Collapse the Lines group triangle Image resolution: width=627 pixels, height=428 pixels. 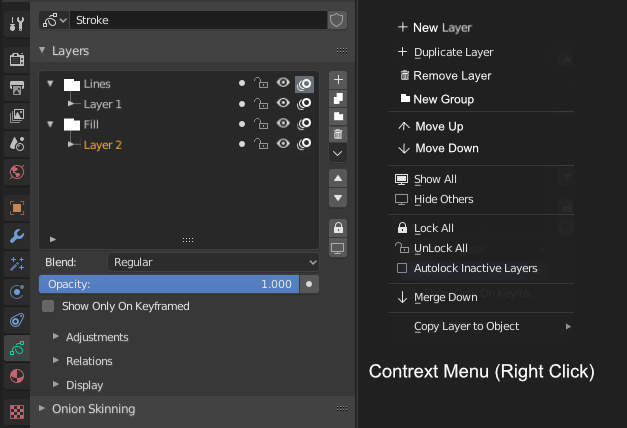(50, 84)
